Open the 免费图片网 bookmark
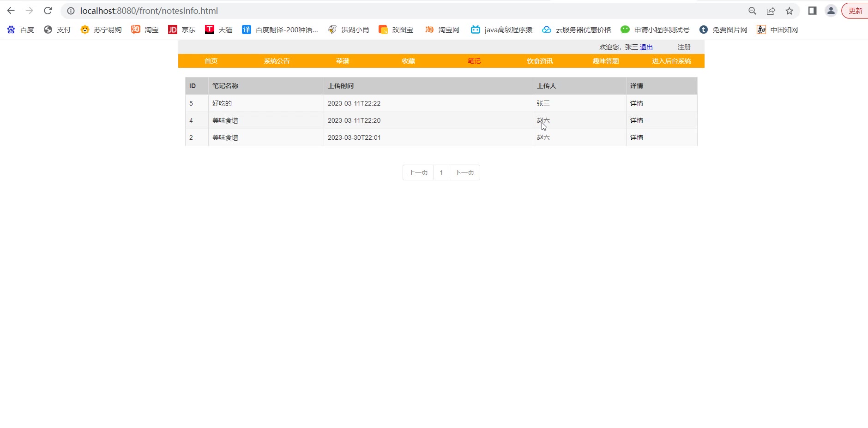 [723, 30]
